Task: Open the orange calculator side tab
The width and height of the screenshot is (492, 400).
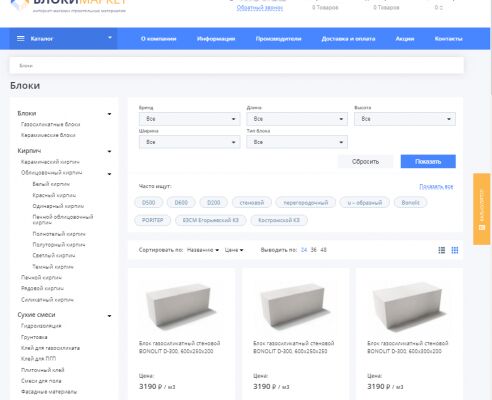Action: [482, 209]
